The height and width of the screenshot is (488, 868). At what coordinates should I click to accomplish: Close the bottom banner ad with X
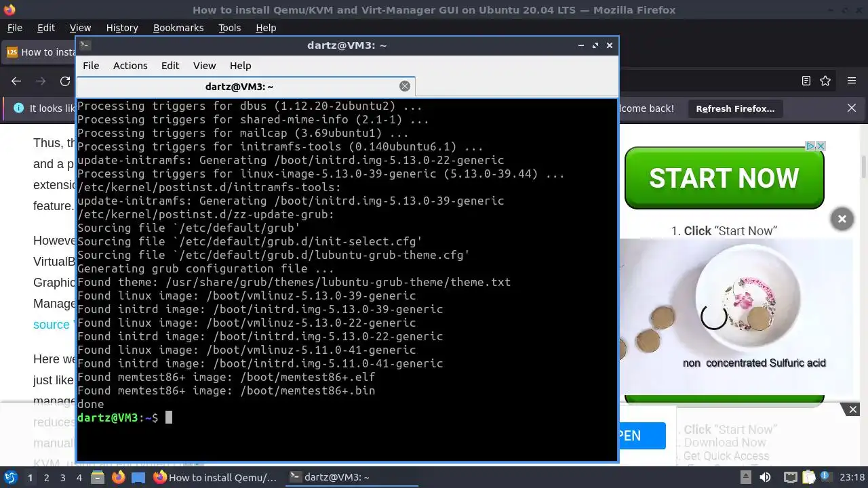(x=853, y=409)
